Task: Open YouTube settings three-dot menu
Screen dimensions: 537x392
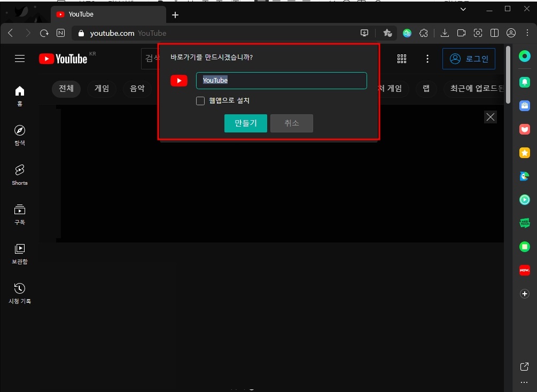Action: tap(427, 59)
